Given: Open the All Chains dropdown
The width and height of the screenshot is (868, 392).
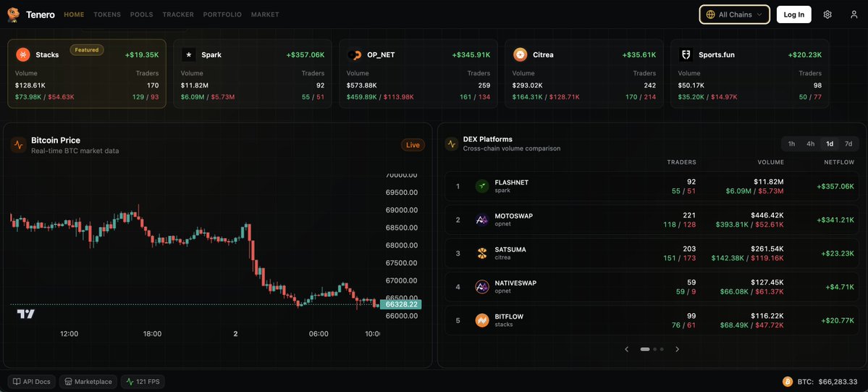Looking at the screenshot, I should click(735, 14).
